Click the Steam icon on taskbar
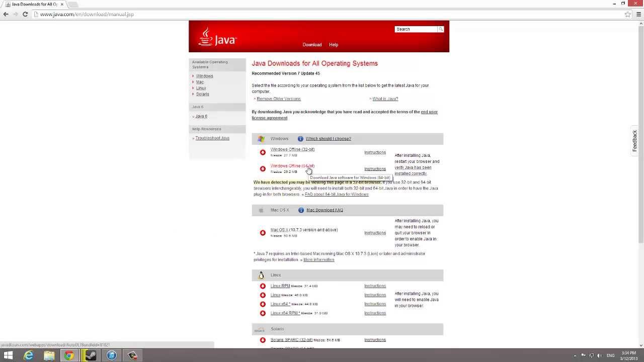Image resolution: width=644 pixels, height=362 pixels. pyautogui.click(x=91, y=355)
